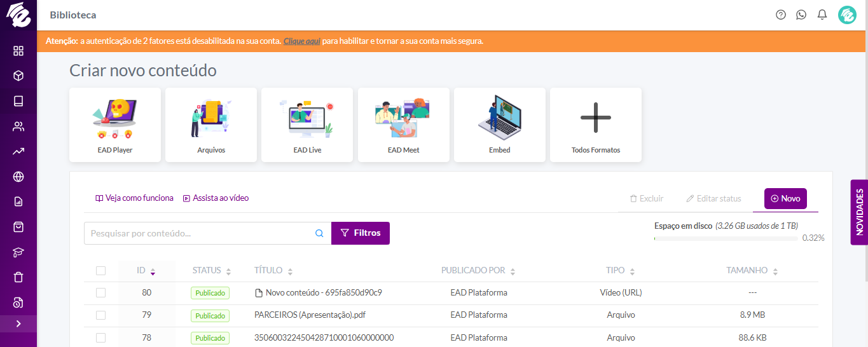Open the trash icon in sidebar

tap(18, 277)
